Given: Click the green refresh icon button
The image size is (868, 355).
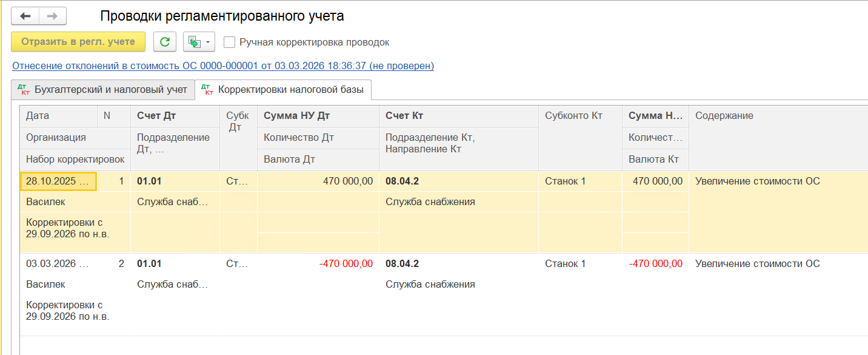Looking at the screenshot, I should pos(165,42).
